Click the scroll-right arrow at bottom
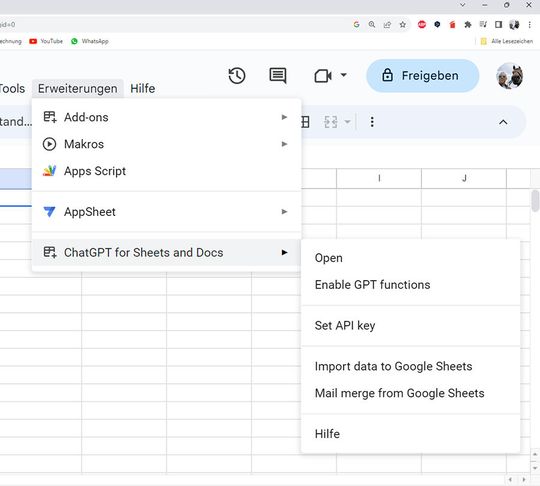Viewport: 540px width, 486px height. (x=524, y=479)
